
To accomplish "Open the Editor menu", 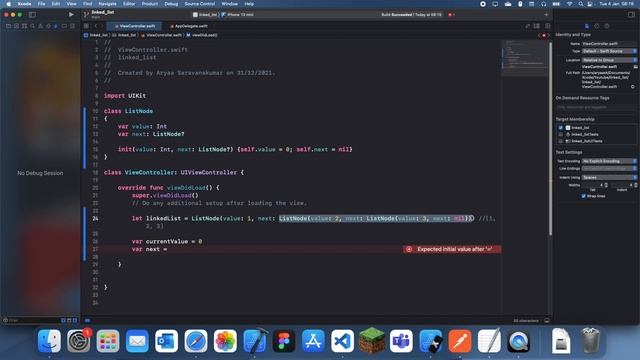I will pos(129,4).
